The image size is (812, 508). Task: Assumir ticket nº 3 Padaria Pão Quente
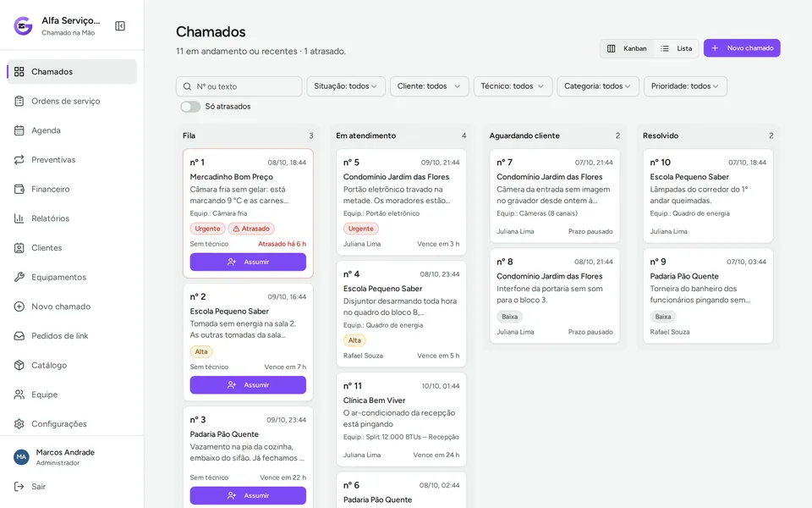point(248,495)
